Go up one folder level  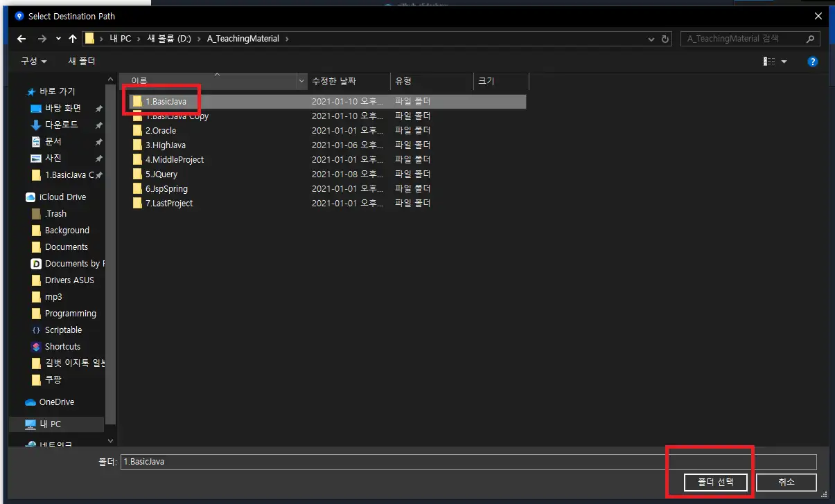click(x=73, y=39)
